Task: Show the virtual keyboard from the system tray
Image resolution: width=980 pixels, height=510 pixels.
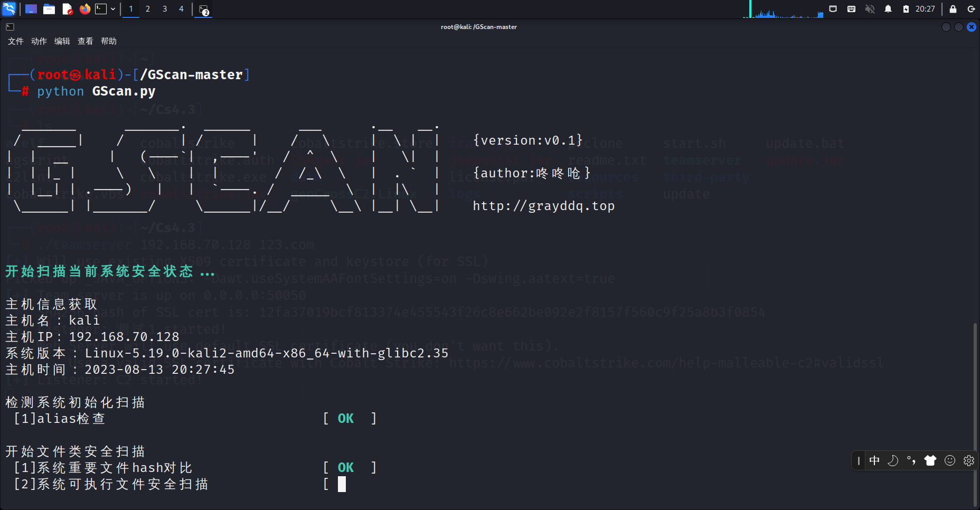Action: pos(851,9)
